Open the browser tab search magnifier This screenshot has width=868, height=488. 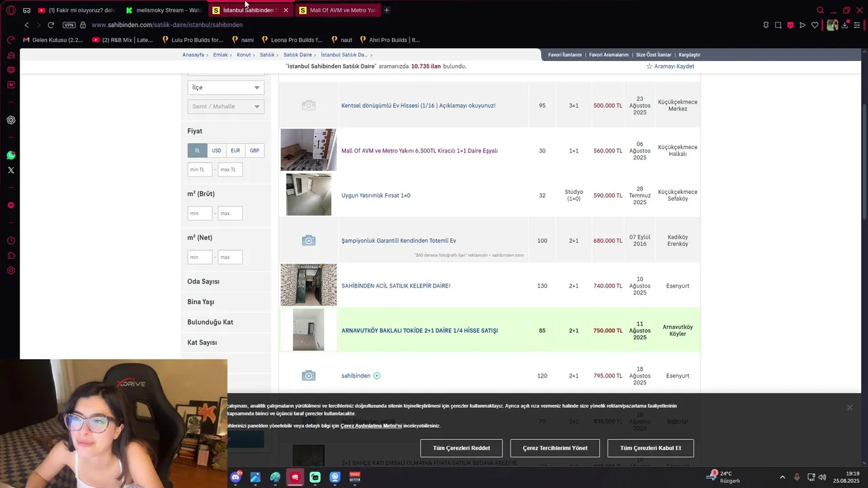click(820, 10)
